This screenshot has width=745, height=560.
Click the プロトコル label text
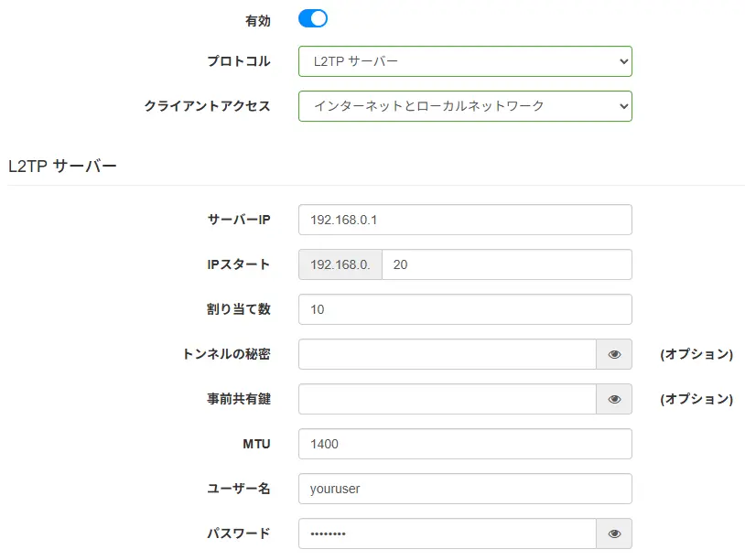pyautogui.click(x=239, y=61)
